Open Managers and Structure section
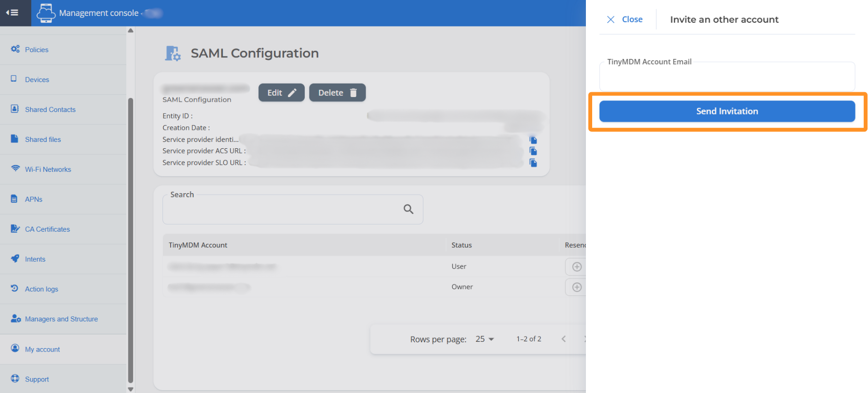The image size is (868, 393). (61, 319)
